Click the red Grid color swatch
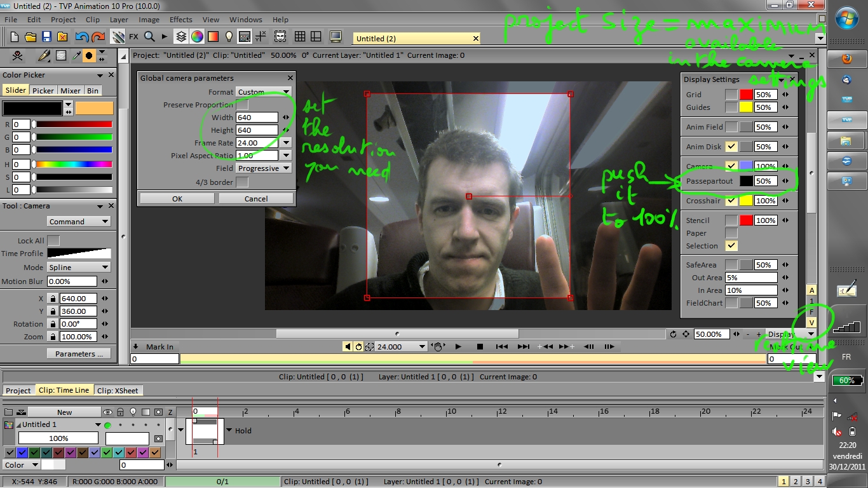 click(x=746, y=94)
